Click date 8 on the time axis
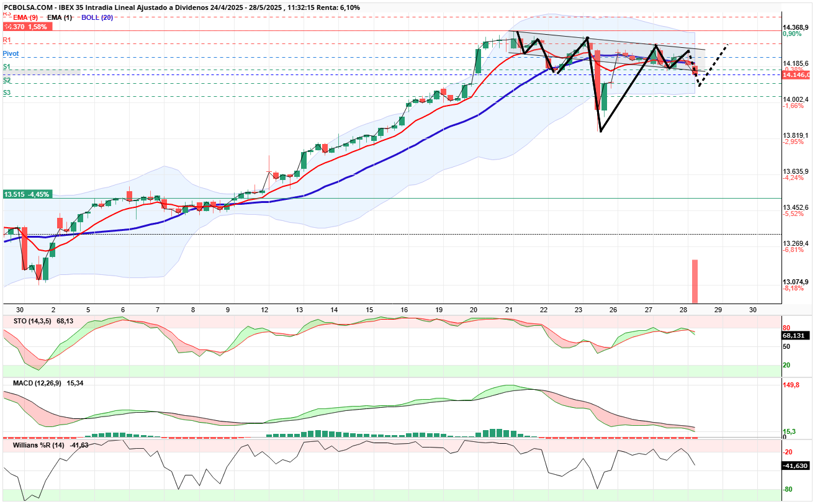Image resolution: width=815 pixels, height=504 pixels. 193,310
